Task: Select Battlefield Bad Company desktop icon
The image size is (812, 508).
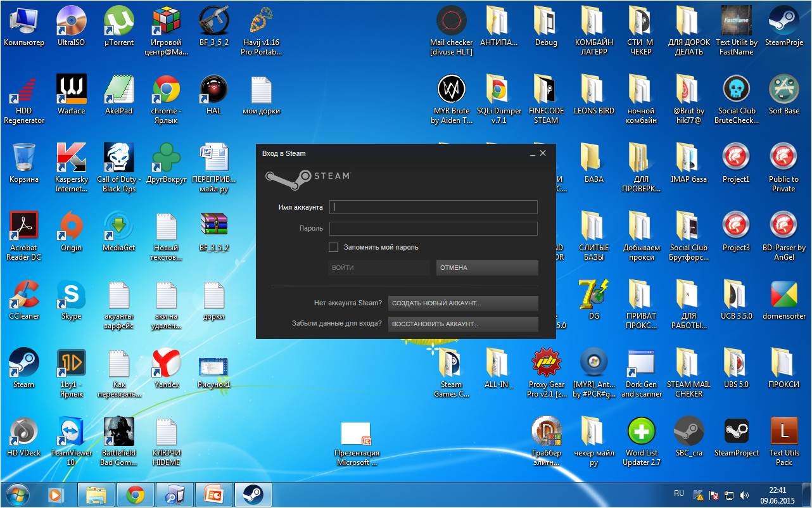Action: point(119,441)
